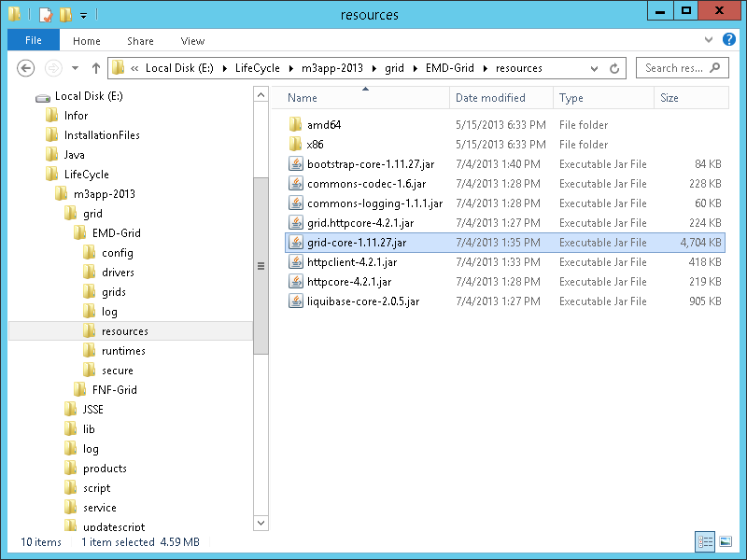Open the View ribbon tab
This screenshot has width=747, height=560.
pos(192,41)
